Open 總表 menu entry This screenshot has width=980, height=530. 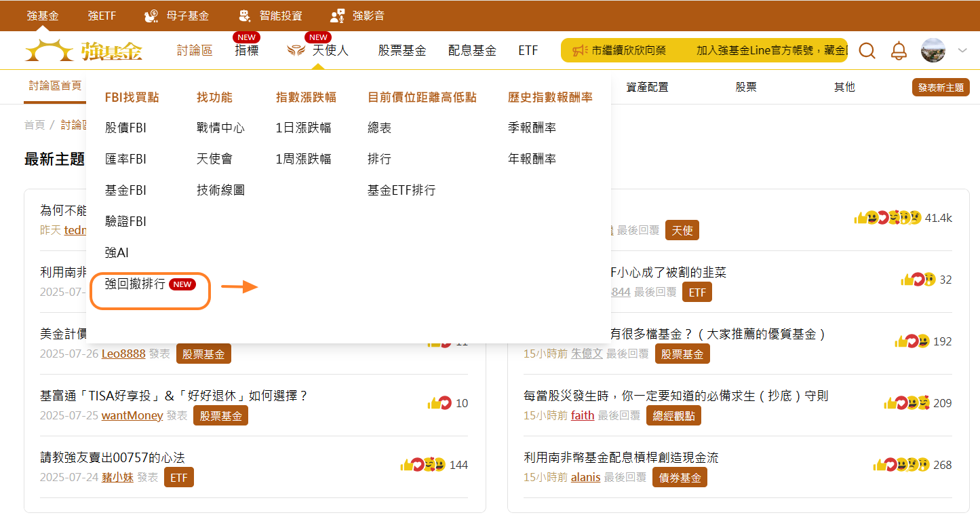pos(379,128)
